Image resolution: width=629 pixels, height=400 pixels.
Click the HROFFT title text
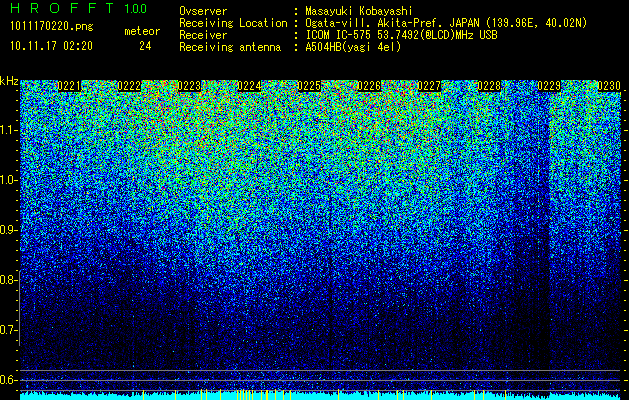(62, 8)
